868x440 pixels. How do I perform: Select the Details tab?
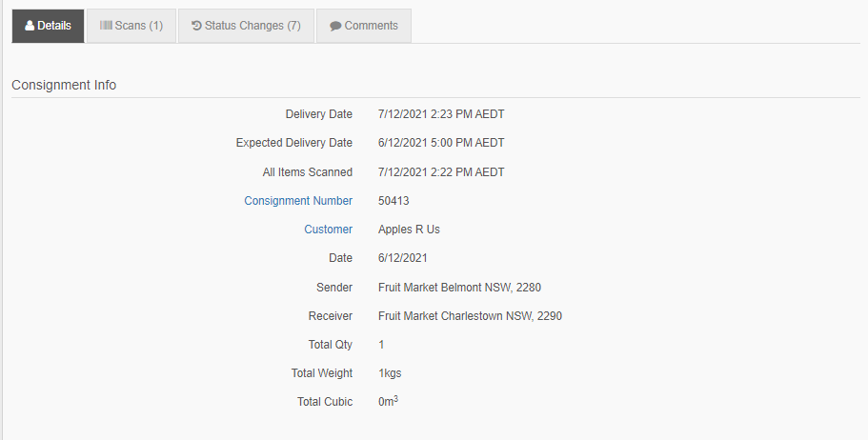tap(49, 26)
